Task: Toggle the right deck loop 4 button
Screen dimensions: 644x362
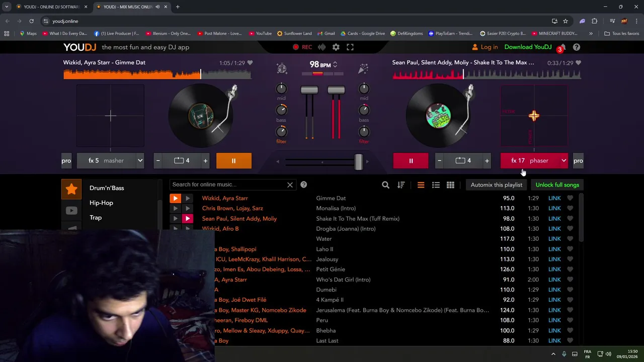Action: [x=463, y=160]
